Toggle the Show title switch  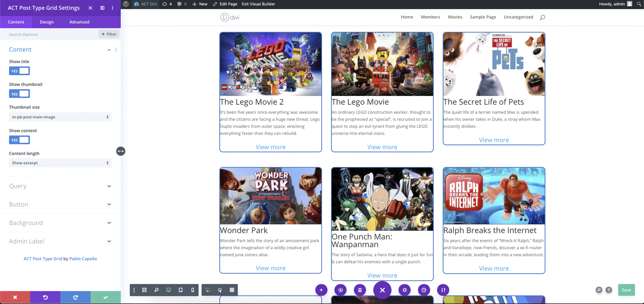click(20, 71)
